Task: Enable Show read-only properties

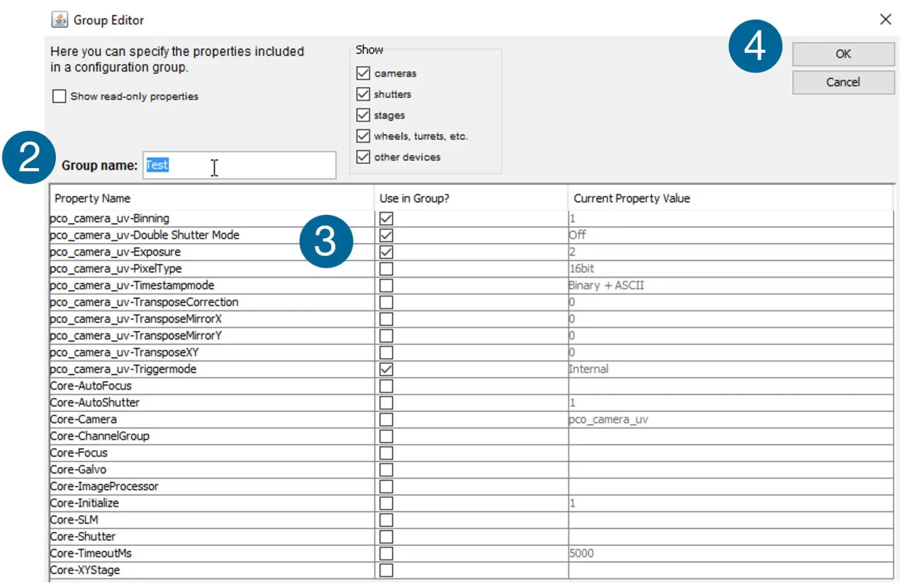Action: click(x=59, y=96)
